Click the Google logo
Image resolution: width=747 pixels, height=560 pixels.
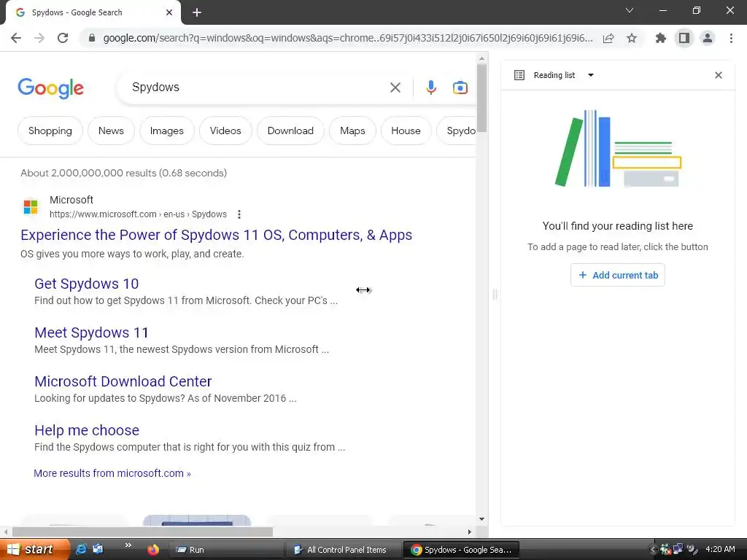coord(50,88)
